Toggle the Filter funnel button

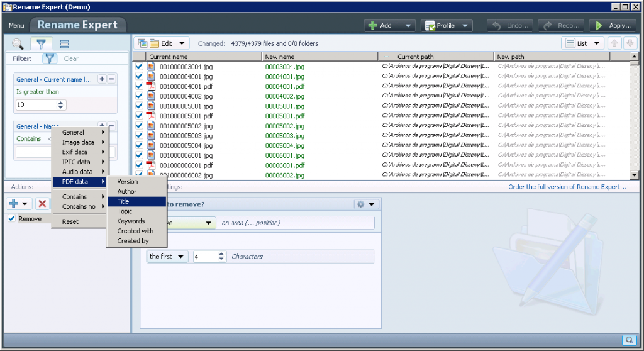click(49, 58)
